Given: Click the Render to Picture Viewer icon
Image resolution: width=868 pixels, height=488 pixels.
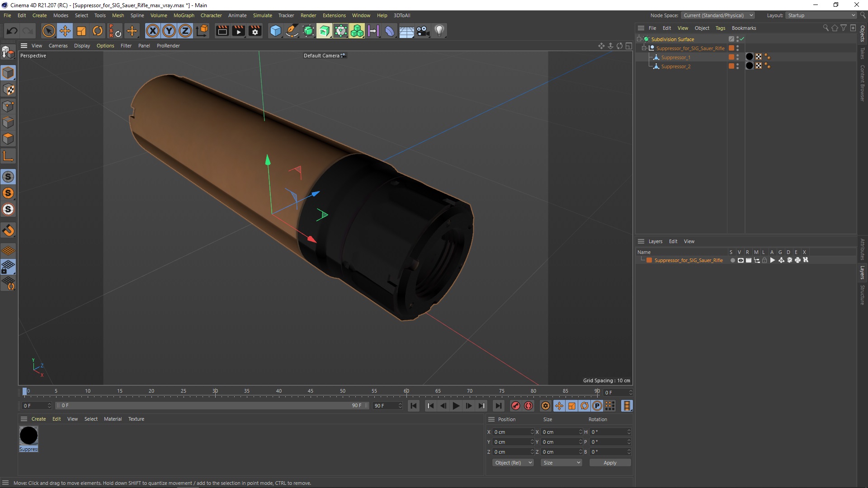Looking at the screenshot, I should coord(238,31).
